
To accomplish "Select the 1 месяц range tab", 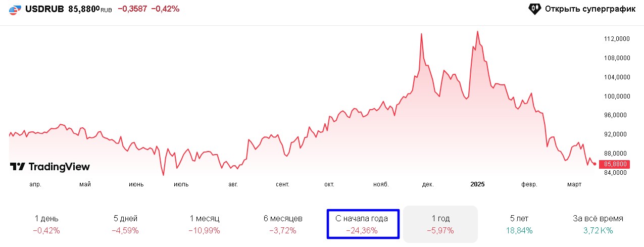I will click(204, 224).
